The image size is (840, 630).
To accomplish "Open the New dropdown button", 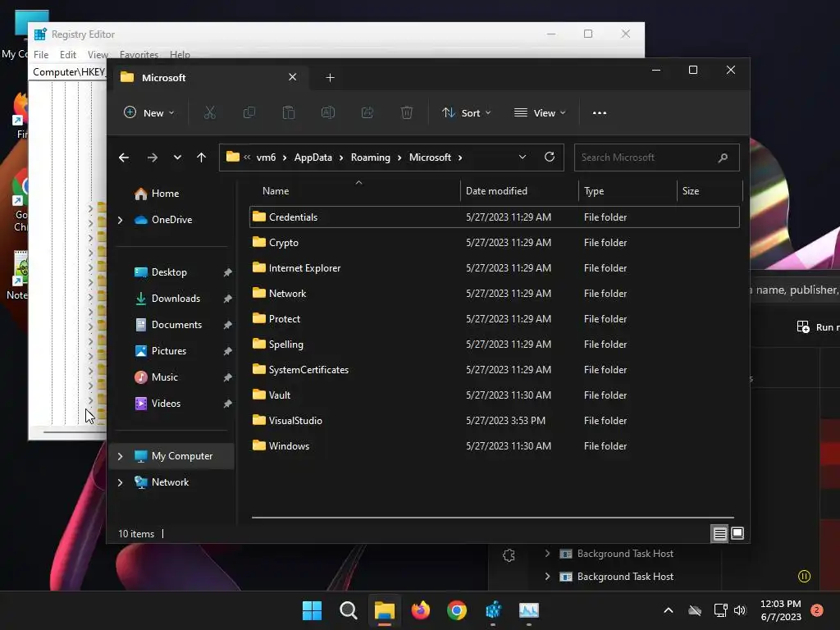I will (149, 113).
